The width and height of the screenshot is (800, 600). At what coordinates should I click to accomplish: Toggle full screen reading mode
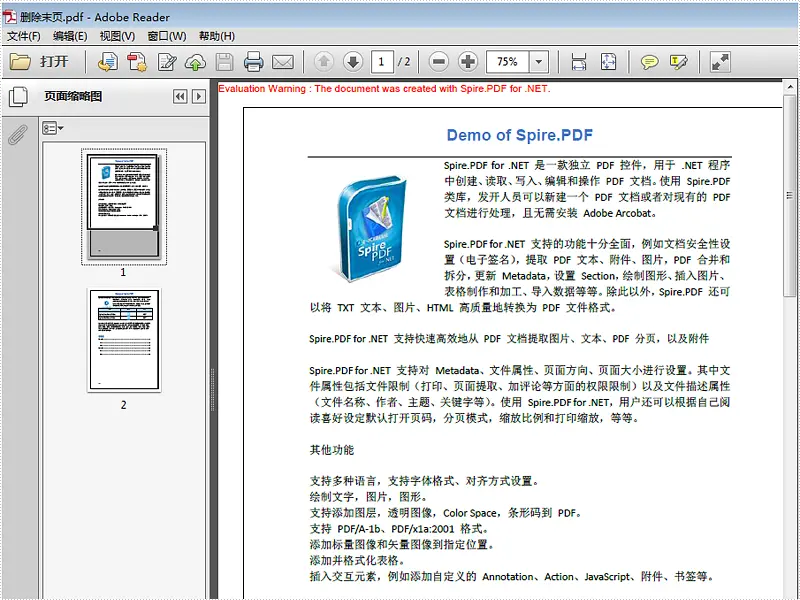click(x=718, y=62)
